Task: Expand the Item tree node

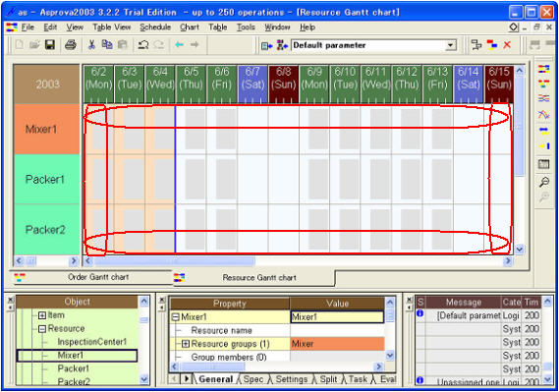Action: point(42,315)
